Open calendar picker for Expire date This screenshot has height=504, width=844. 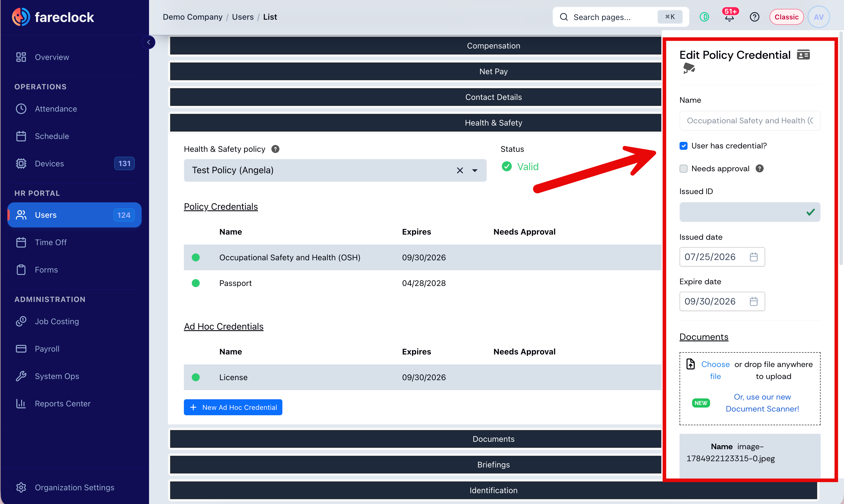coord(753,301)
